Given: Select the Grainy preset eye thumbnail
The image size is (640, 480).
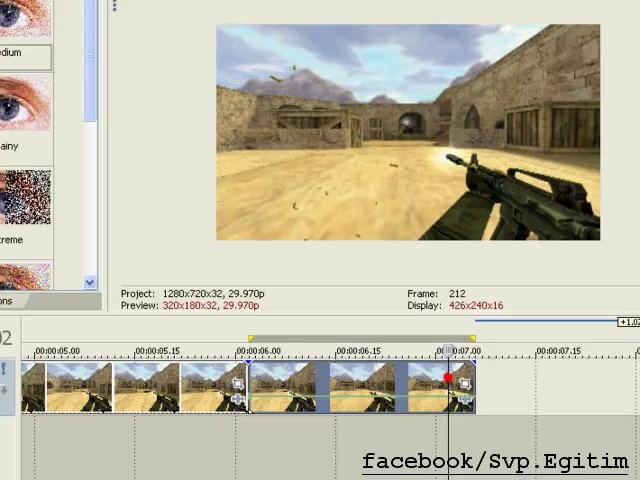Looking at the screenshot, I should point(25,102).
